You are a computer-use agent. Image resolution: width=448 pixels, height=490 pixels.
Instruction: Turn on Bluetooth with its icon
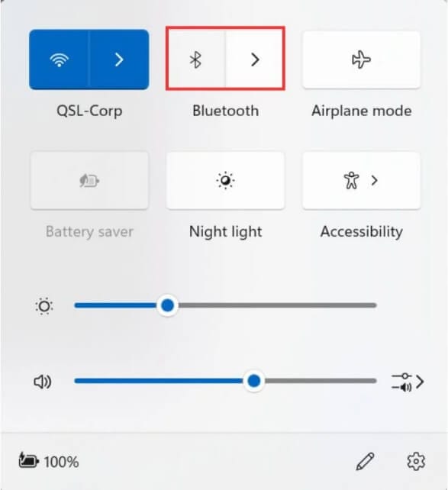click(196, 60)
